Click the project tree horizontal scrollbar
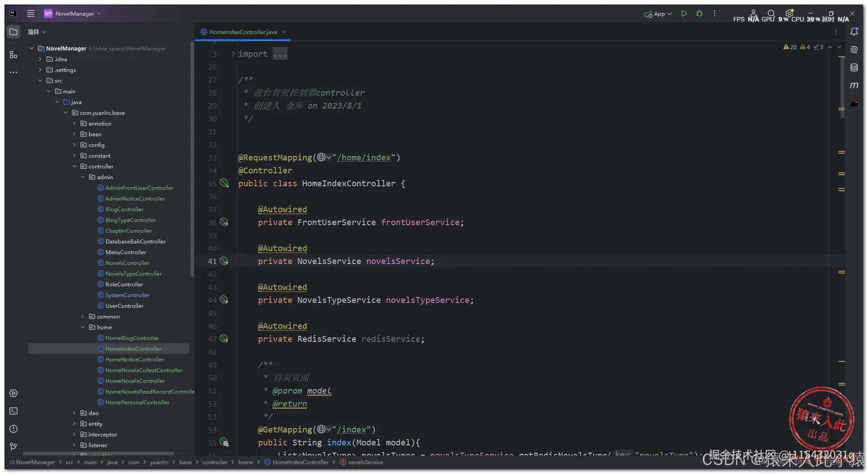This screenshot has width=868, height=474. click(98, 453)
